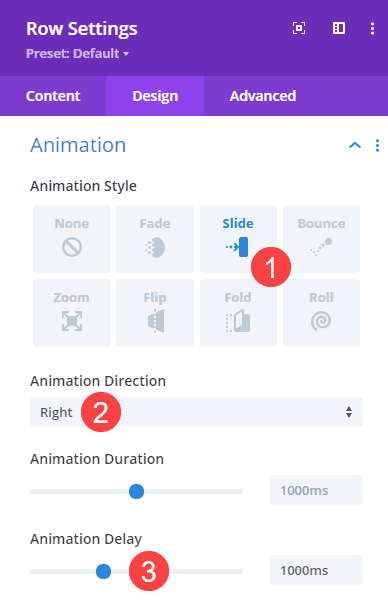Open the Preset: Default dropdown
The width and height of the screenshot is (388, 606).
[77, 53]
